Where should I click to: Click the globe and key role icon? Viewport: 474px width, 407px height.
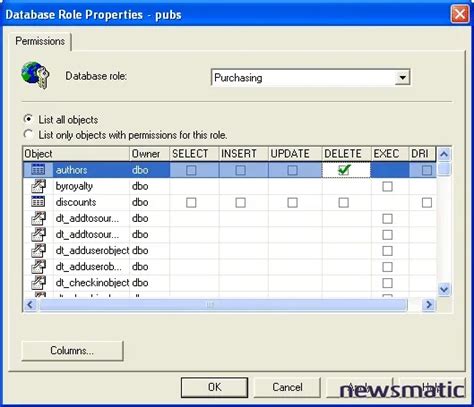coord(35,75)
